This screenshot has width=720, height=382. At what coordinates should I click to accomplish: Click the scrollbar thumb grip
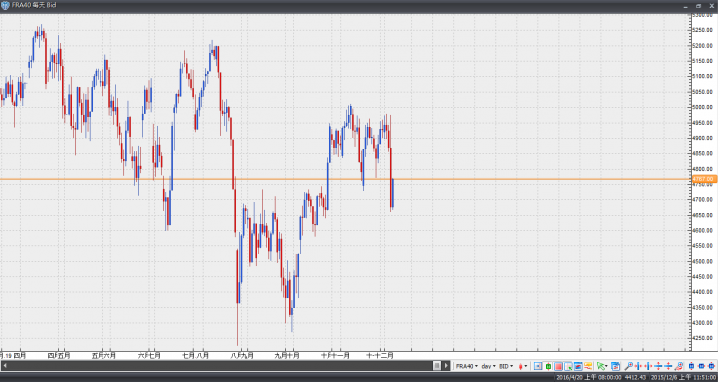point(437,365)
